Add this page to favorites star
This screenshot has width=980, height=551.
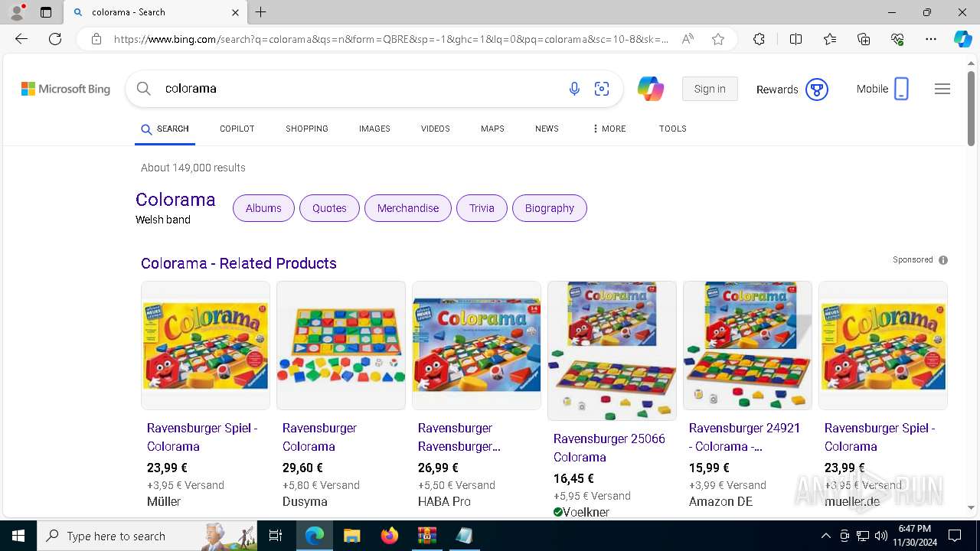pos(718,39)
